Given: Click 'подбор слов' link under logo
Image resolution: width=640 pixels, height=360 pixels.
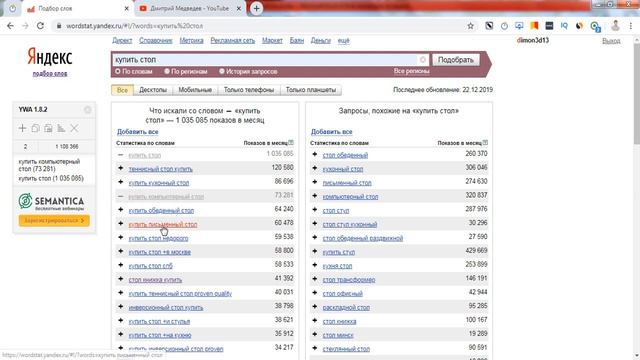Looking at the screenshot, I should tap(50, 73).
